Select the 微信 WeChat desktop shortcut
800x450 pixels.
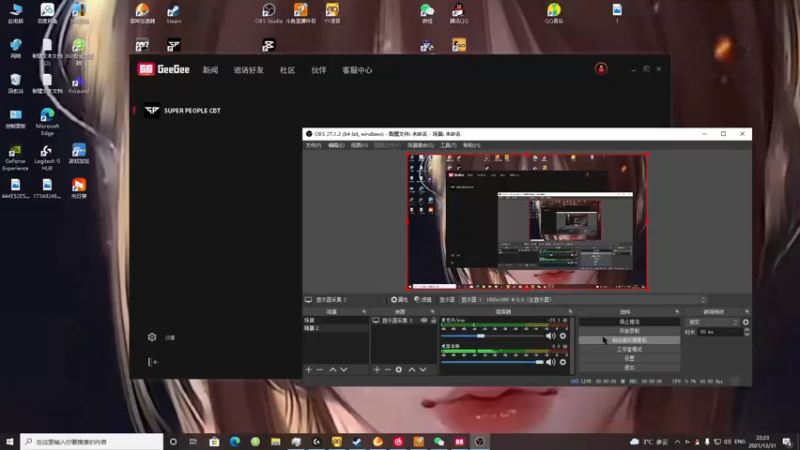point(427,13)
